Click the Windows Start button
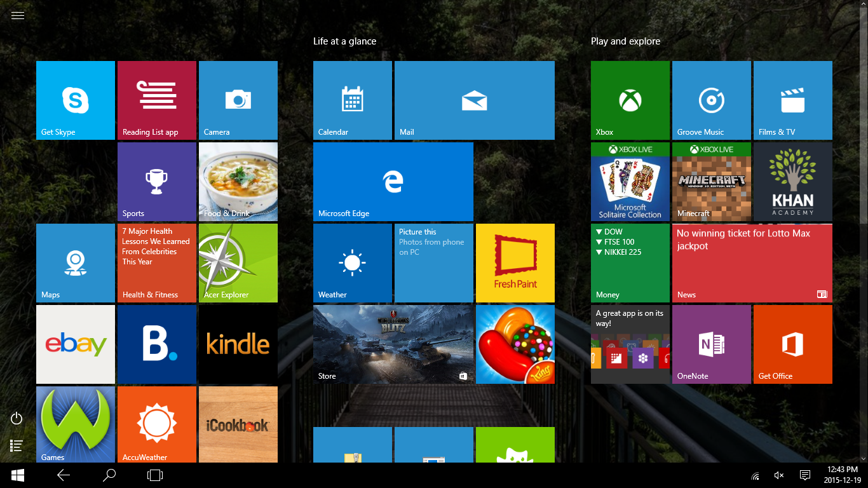The height and width of the screenshot is (488, 868). point(18,475)
